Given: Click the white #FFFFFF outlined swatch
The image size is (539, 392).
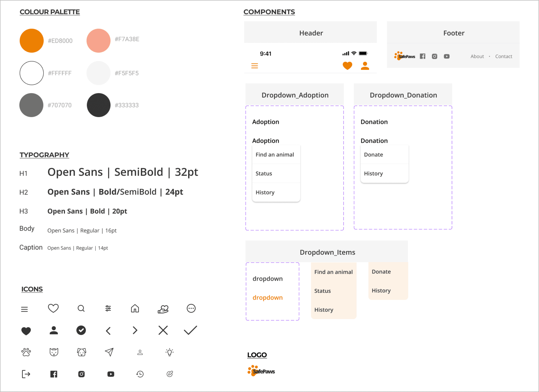Looking at the screenshot, I should tap(32, 73).
